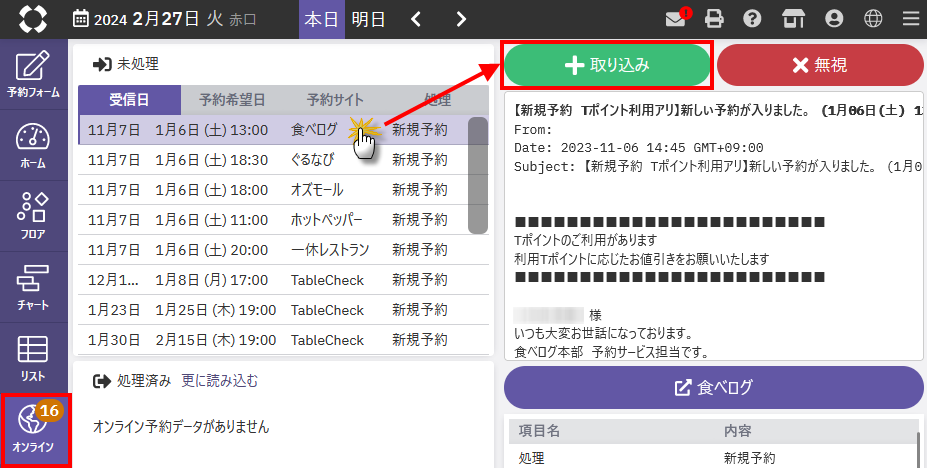Select 本日 tab in header
Image resolution: width=927 pixels, height=468 pixels.
[322, 19]
